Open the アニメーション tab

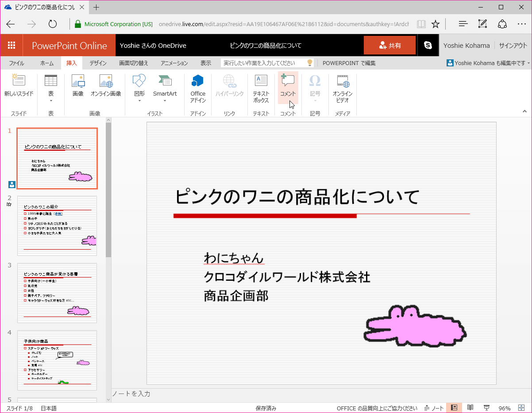point(174,63)
